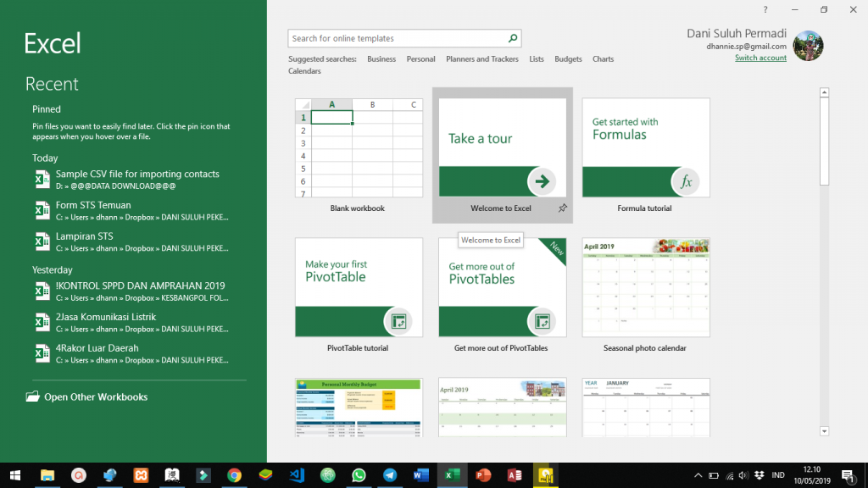Open PowerPoint from the taskbar
The height and width of the screenshot is (488, 868).
[x=483, y=475]
